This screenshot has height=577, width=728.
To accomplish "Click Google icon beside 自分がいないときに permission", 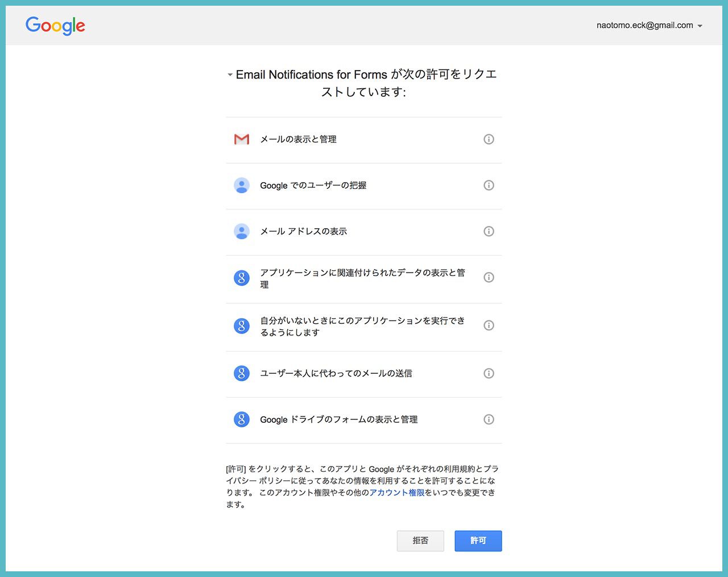I will click(x=242, y=325).
